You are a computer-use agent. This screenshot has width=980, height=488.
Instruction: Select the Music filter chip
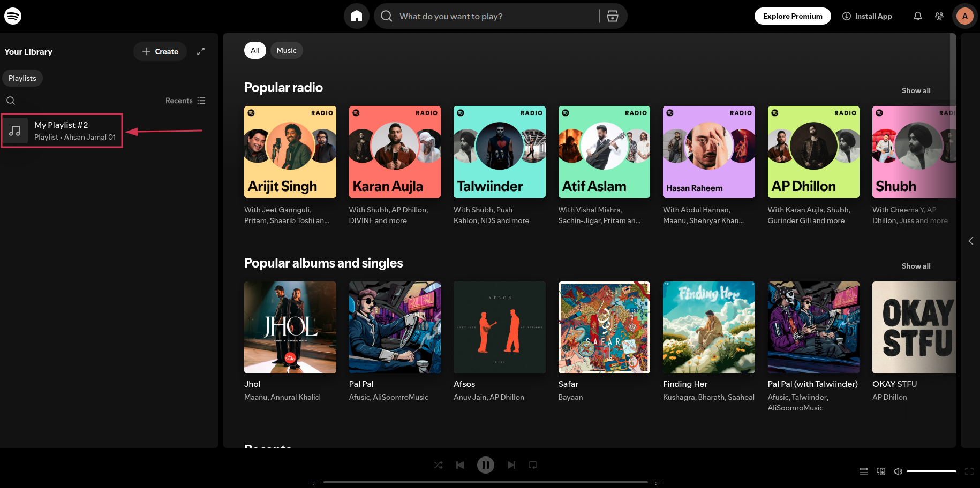287,50
